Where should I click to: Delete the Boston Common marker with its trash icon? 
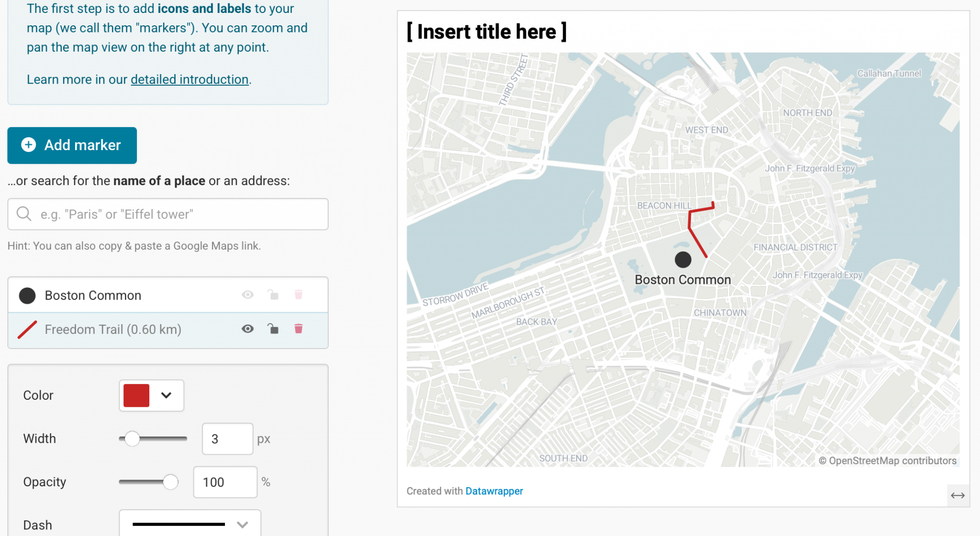coord(299,295)
